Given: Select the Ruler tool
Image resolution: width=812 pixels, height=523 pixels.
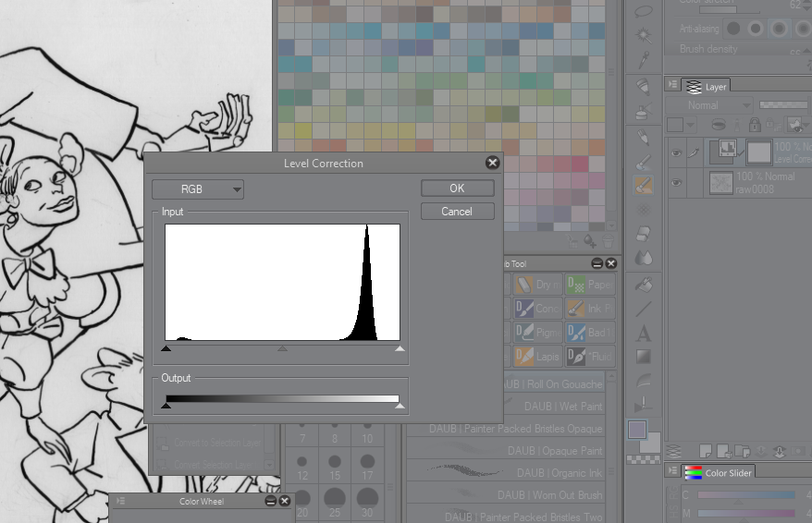Looking at the screenshot, I should 644,404.
